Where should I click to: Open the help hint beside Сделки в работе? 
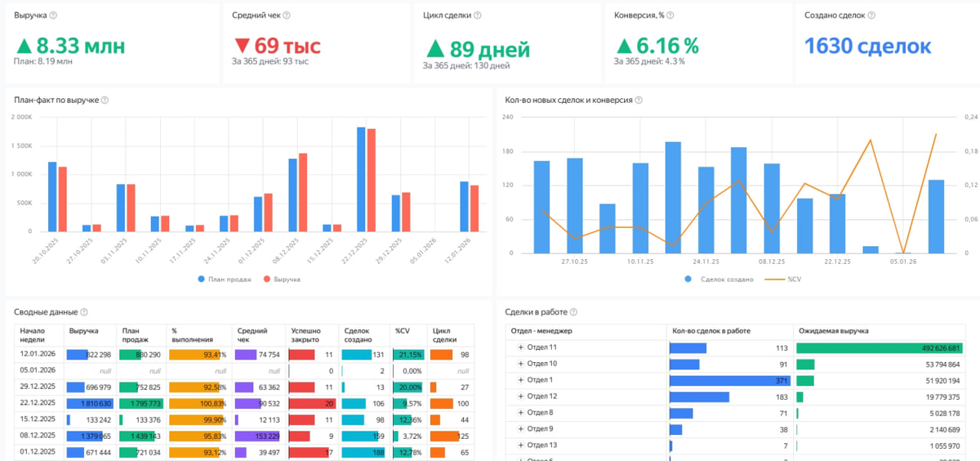(572, 312)
